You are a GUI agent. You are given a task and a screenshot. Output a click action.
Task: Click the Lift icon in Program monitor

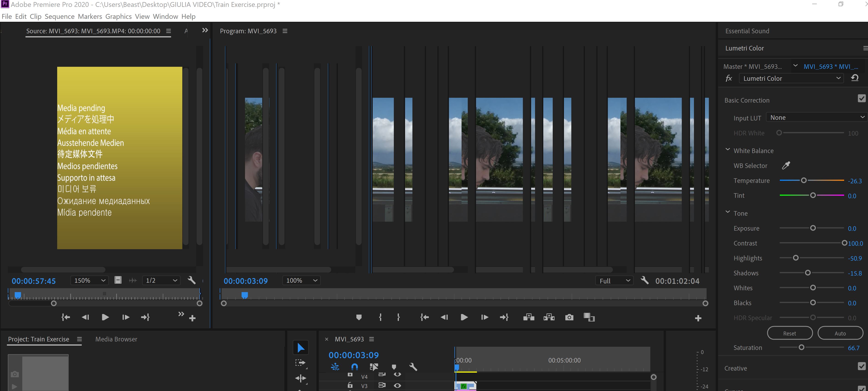tap(528, 317)
